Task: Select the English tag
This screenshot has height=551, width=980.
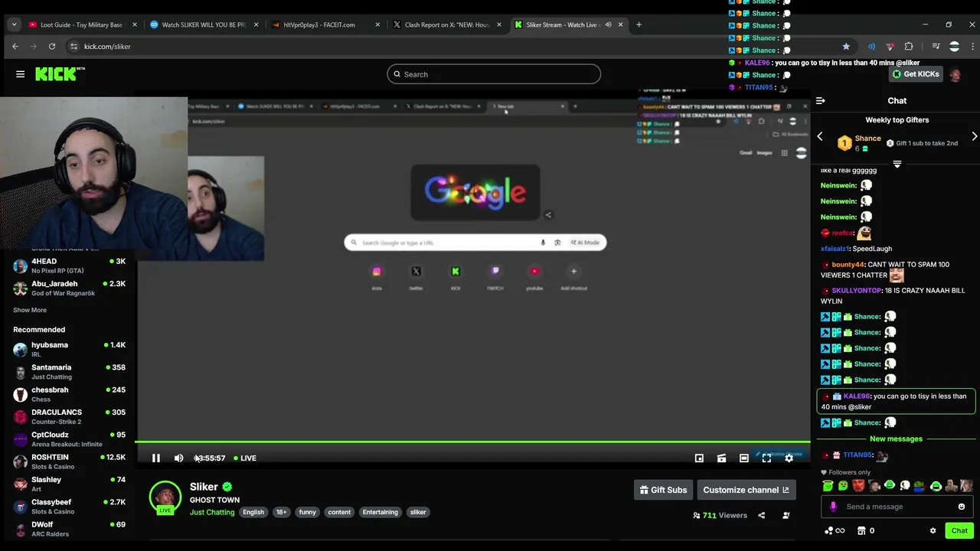Action: tap(253, 512)
